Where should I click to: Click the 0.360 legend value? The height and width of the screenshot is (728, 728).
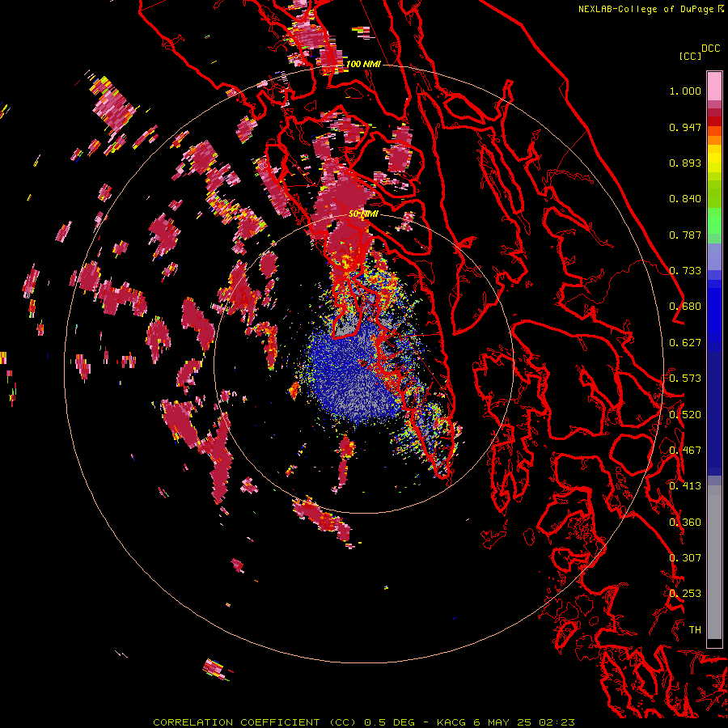tap(685, 523)
